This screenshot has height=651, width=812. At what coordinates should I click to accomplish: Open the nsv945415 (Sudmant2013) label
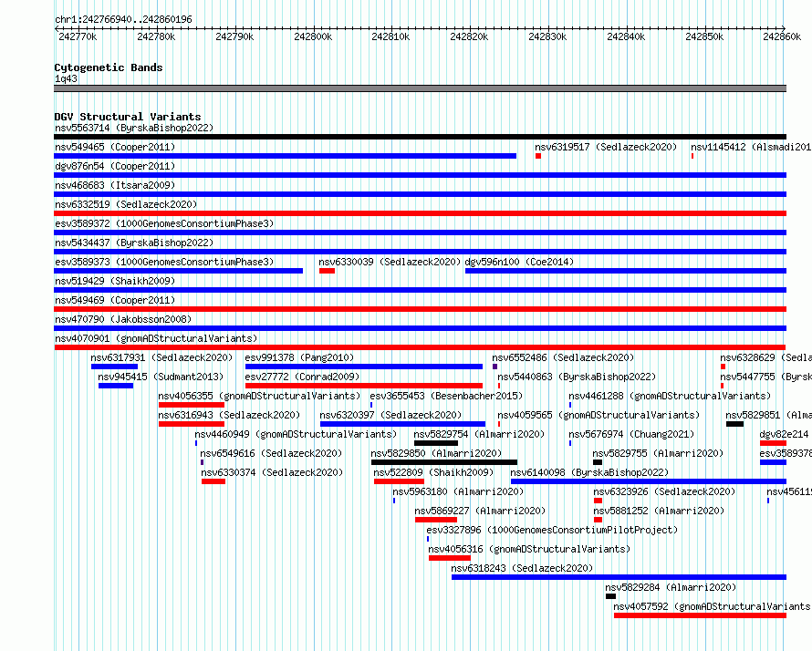point(161,377)
